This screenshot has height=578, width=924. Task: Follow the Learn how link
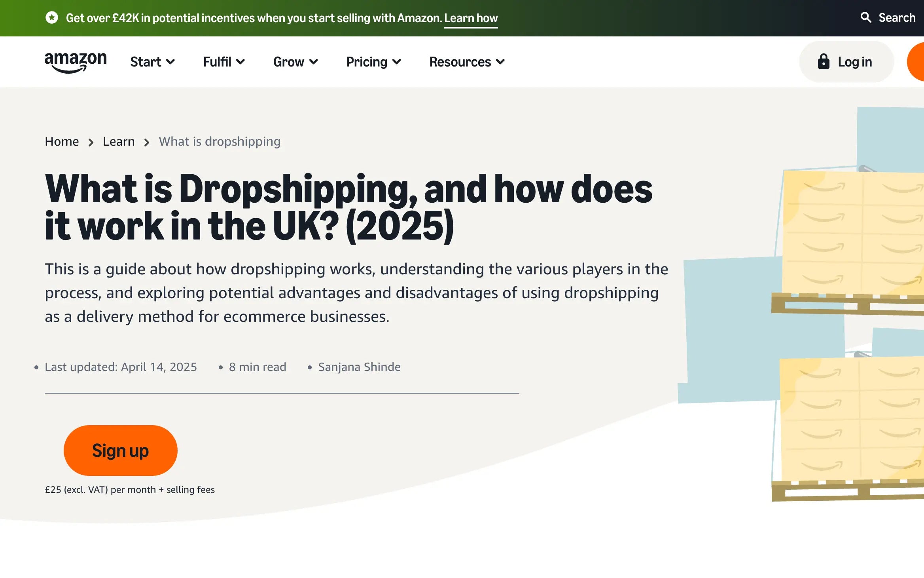pos(471,18)
